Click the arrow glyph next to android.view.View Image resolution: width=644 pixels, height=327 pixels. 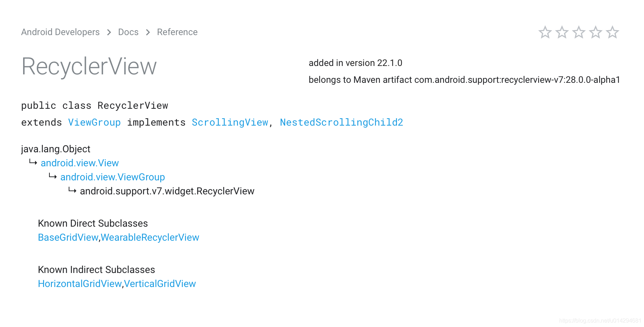(33, 162)
